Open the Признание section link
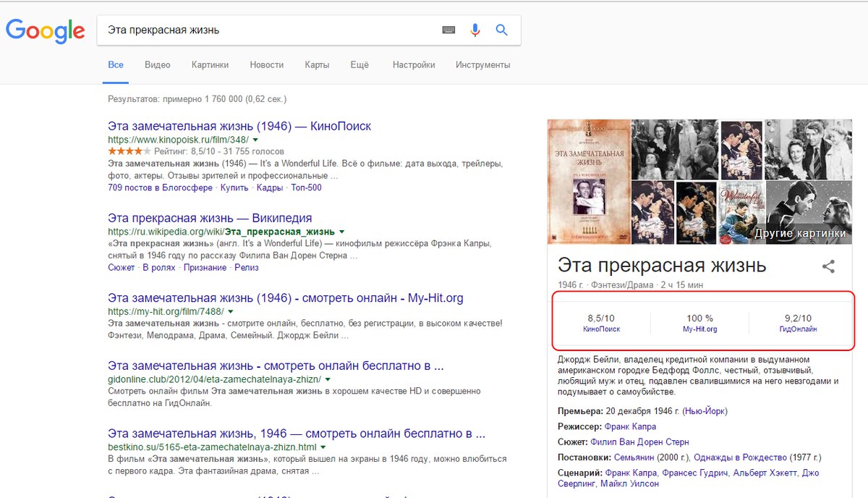The height and width of the screenshot is (498, 868). [x=205, y=267]
